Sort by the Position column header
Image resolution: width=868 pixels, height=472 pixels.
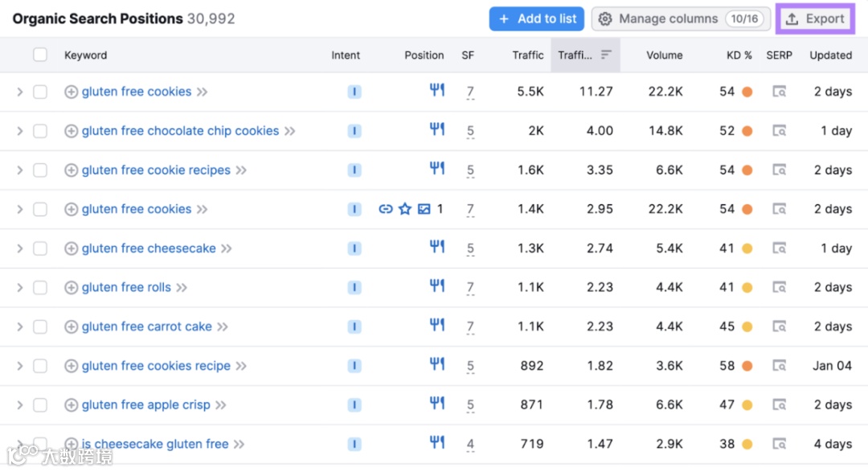(x=424, y=55)
